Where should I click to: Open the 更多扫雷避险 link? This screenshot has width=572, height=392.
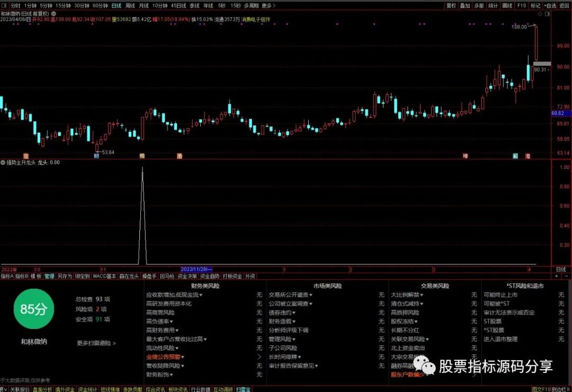pos(96,343)
